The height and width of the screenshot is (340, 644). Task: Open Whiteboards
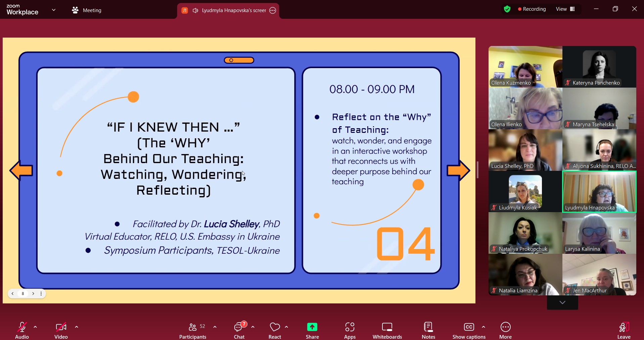pyautogui.click(x=387, y=330)
